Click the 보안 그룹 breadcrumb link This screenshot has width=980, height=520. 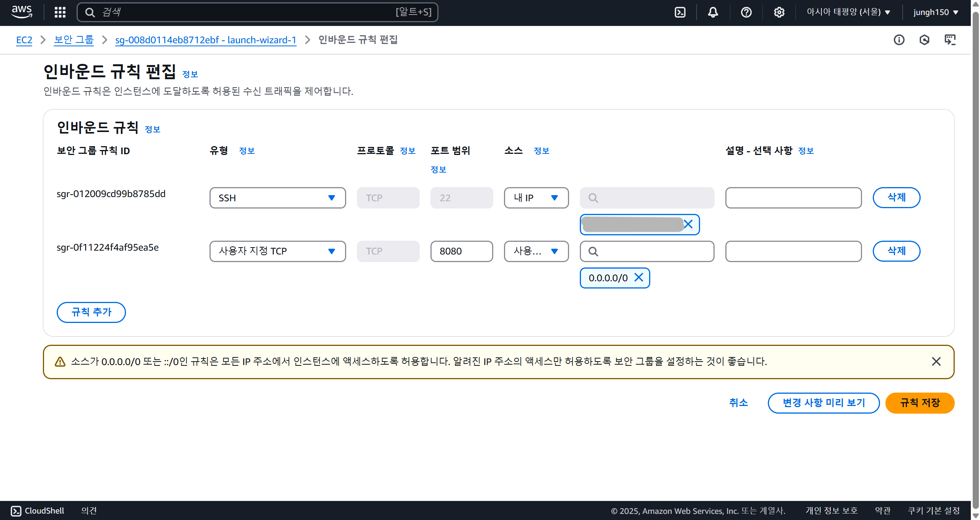[74, 40]
